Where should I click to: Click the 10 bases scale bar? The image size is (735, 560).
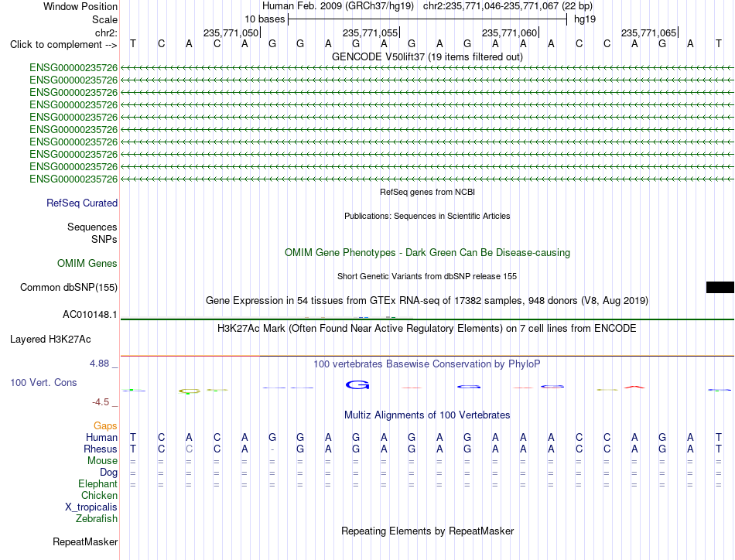[x=428, y=19]
